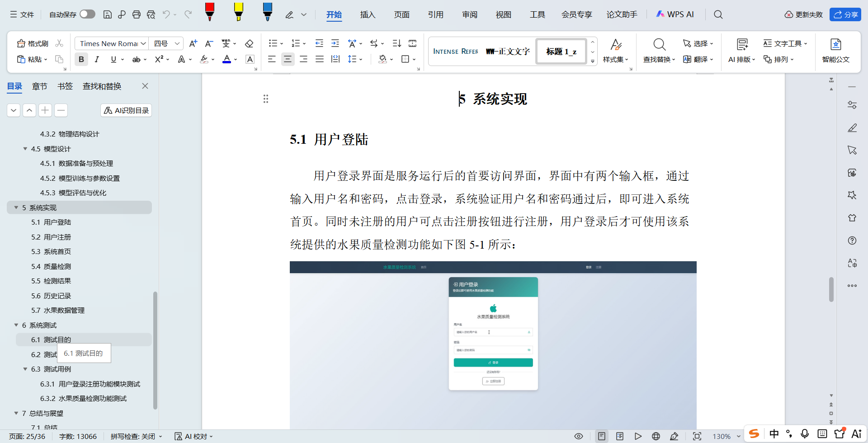Close the navigation pane
This screenshot has width=868, height=443.
click(x=145, y=86)
